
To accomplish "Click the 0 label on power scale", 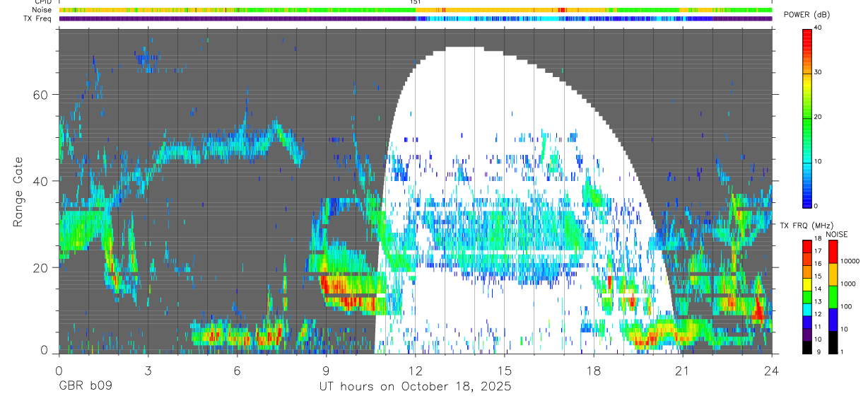I will click(816, 206).
